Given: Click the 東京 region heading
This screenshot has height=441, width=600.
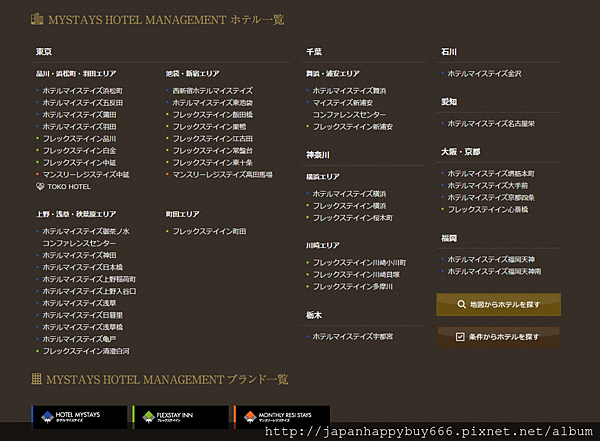Looking at the screenshot, I should pos(44,52).
